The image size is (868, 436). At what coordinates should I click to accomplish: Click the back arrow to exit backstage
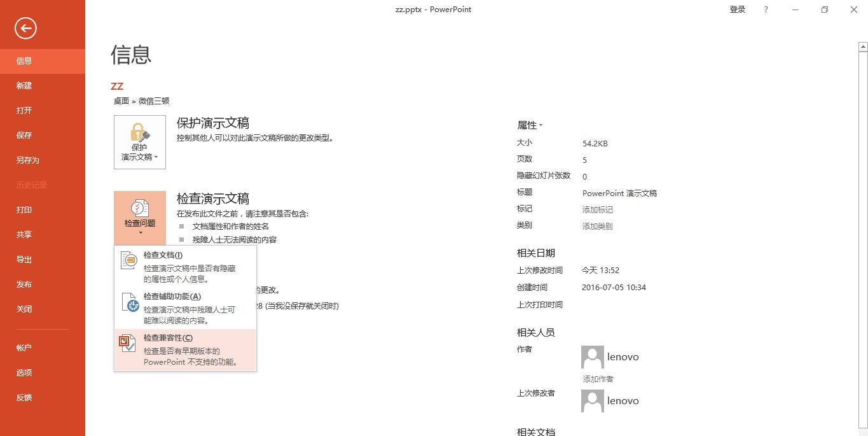pyautogui.click(x=25, y=28)
